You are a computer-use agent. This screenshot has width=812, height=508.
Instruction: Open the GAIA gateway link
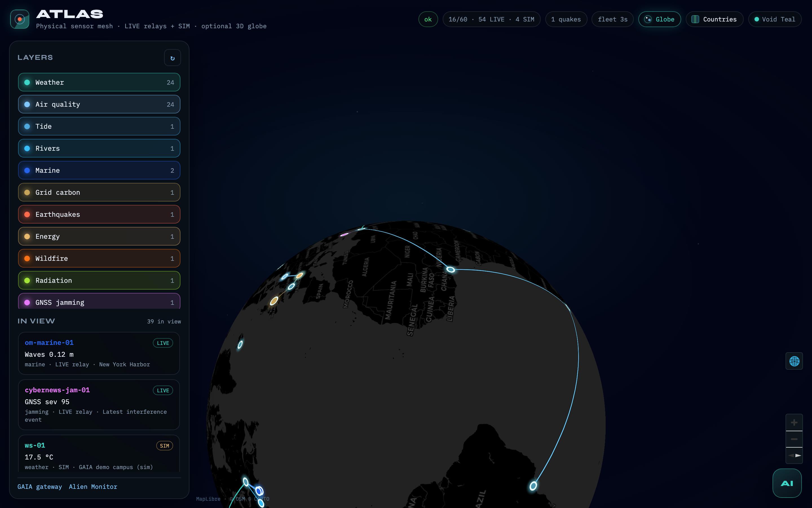point(39,487)
